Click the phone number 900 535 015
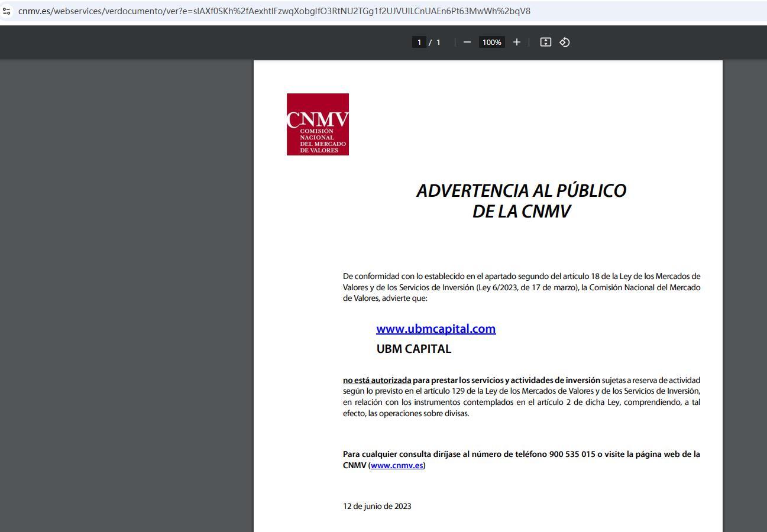Image resolution: width=767 pixels, height=532 pixels. 572,454
